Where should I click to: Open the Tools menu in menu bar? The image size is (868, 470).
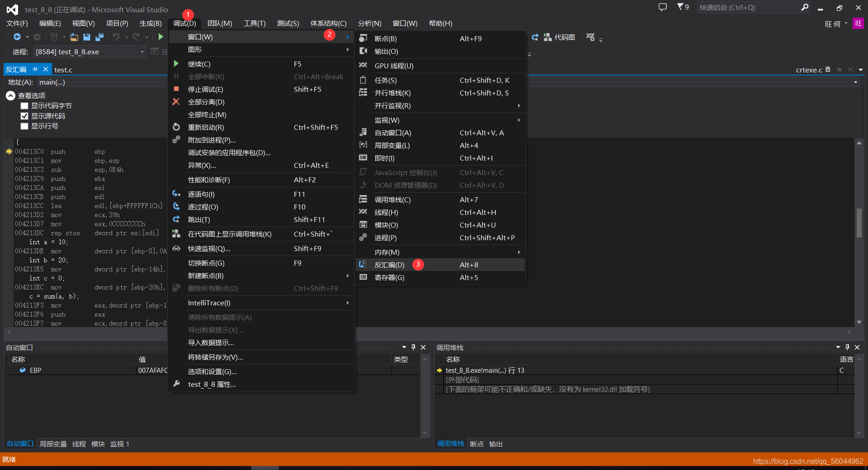pyautogui.click(x=255, y=23)
